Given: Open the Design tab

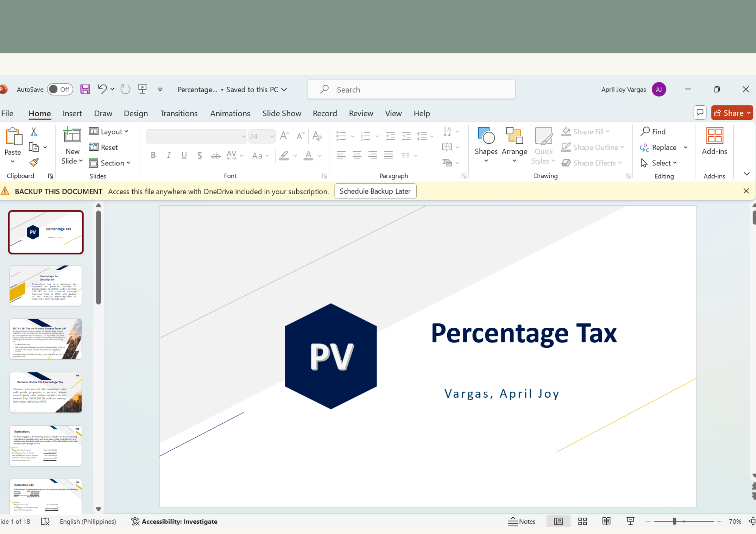Looking at the screenshot, I should pos(136,114).
